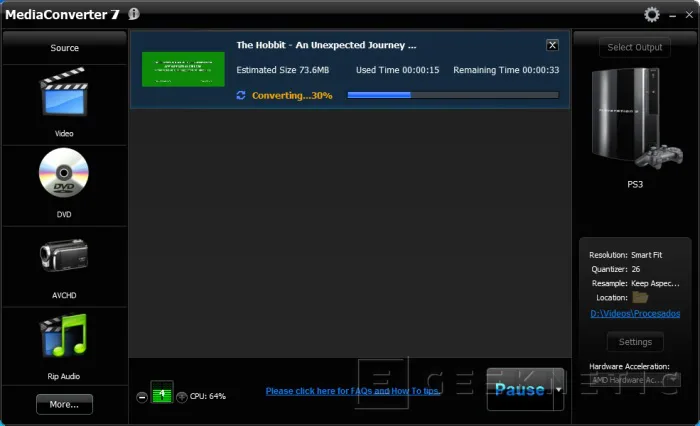Click the green CPU usage graph
The image size is (700, 426).
coord(162,392)
